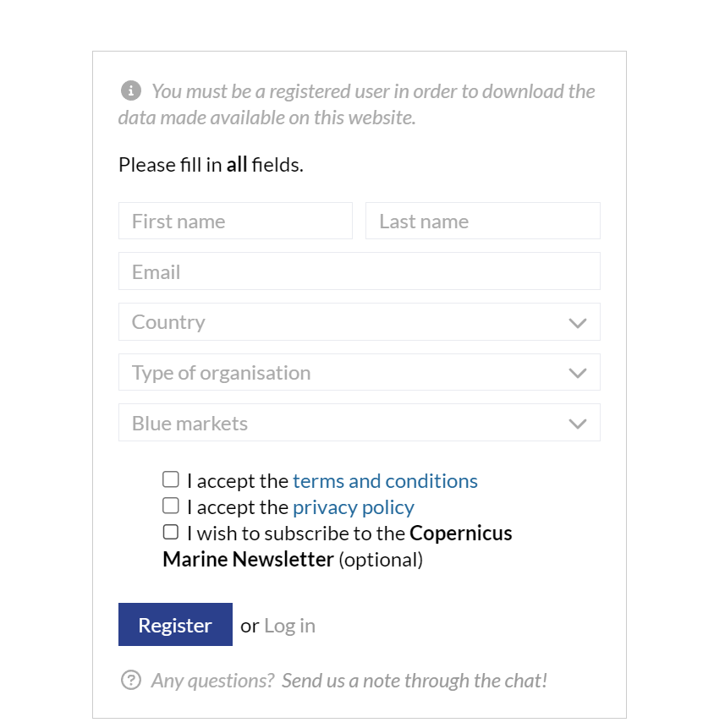Click the chevron arrow in Blue markets field
703x728 pixels.
coord(578,424)
